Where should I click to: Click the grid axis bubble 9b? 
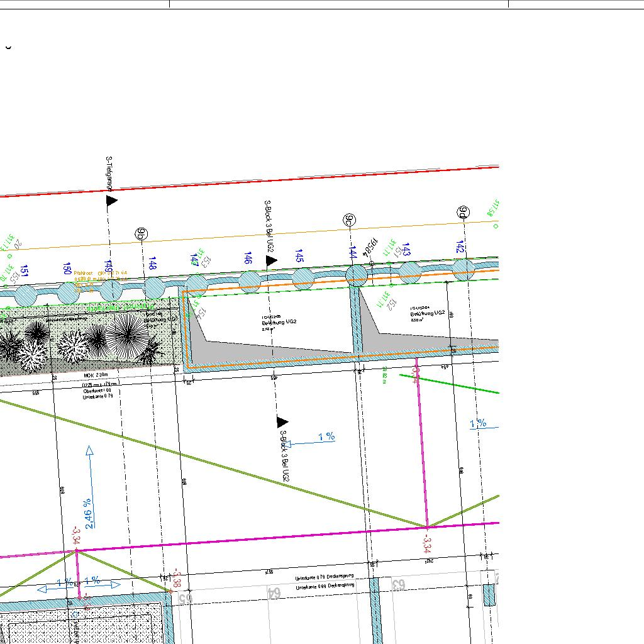click(140, 235)
